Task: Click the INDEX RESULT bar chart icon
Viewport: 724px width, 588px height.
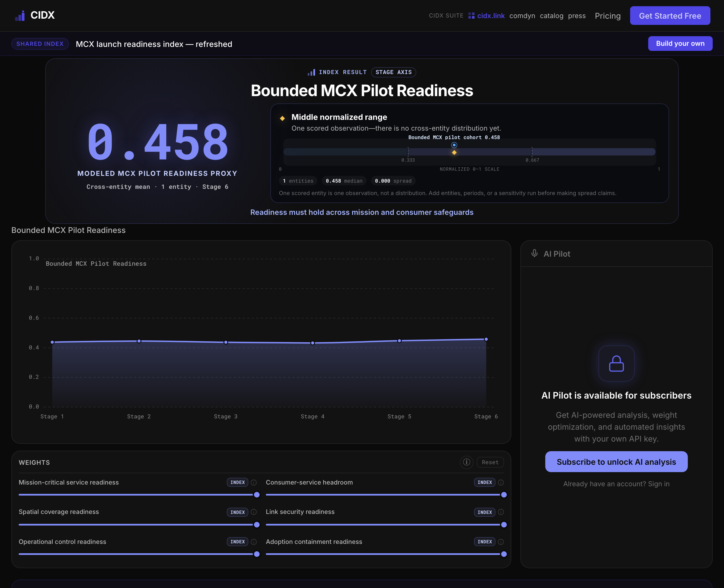Action: coord(311,72)
